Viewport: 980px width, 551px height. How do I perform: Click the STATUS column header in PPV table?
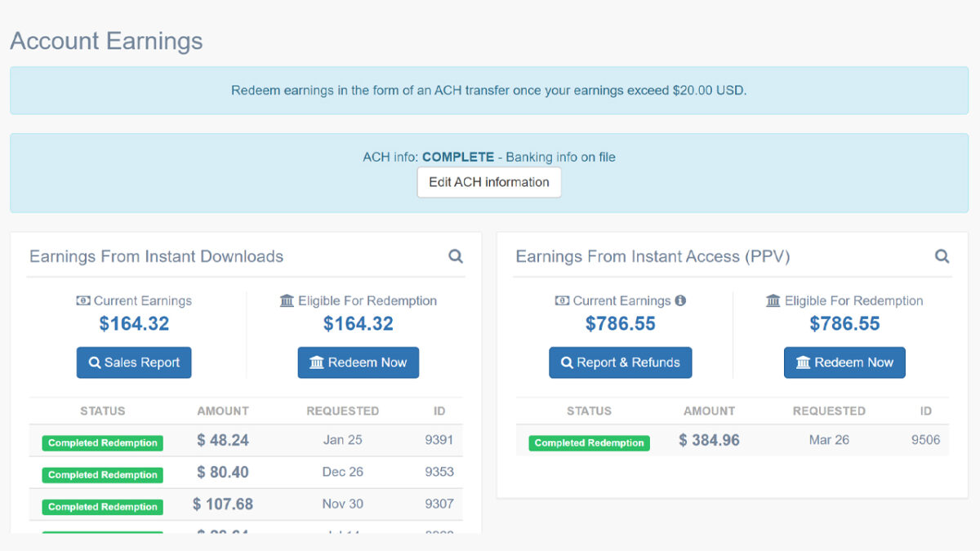pyautogui.click(x=589, y=411)
